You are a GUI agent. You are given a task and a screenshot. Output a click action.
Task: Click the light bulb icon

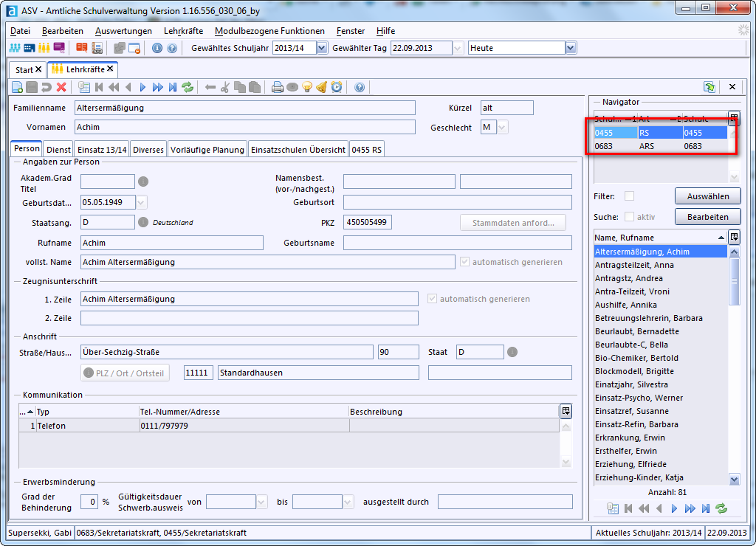coord(307,87)
